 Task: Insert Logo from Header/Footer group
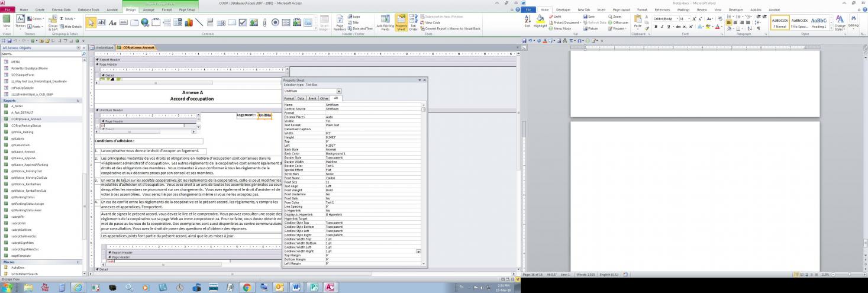click(353, 17)
